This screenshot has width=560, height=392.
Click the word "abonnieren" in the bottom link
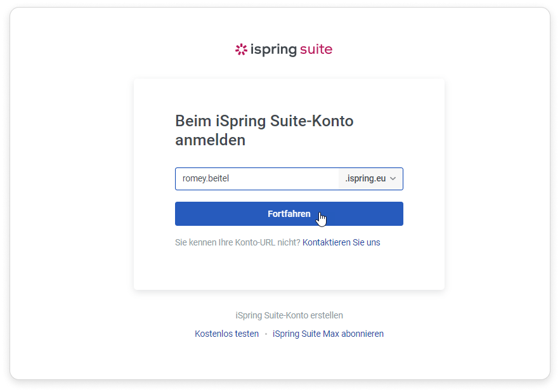(362, 334)
